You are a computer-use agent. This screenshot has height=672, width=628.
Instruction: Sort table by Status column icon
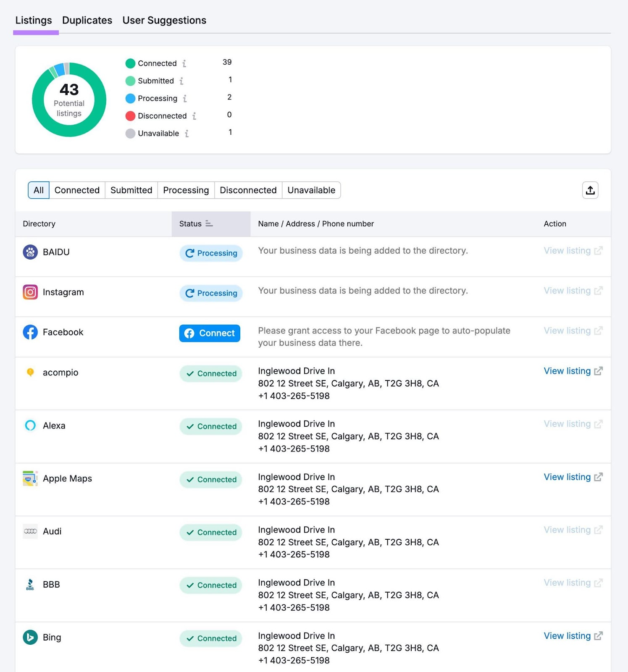click(209, 224)
